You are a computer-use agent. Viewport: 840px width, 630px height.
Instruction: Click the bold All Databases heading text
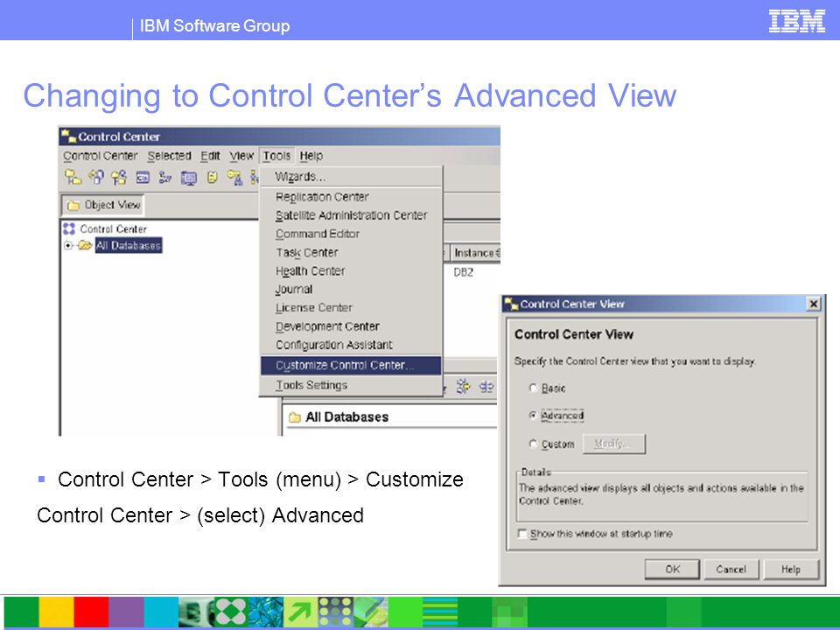[346, 416]
